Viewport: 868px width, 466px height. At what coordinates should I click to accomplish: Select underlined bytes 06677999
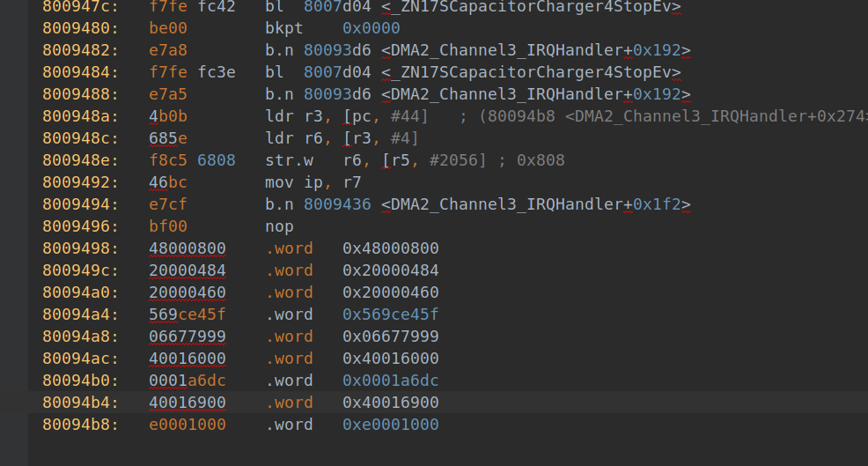187,337
